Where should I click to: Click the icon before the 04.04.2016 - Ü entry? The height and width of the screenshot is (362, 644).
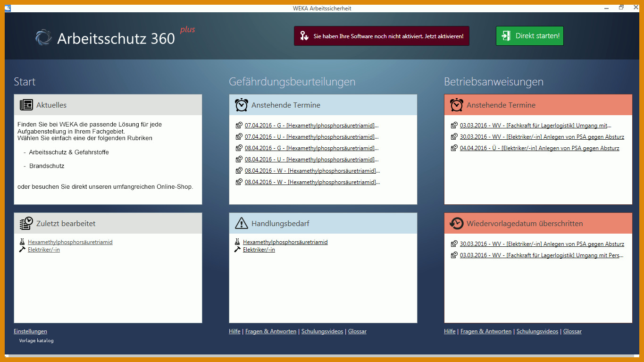[x=454, y=148]
